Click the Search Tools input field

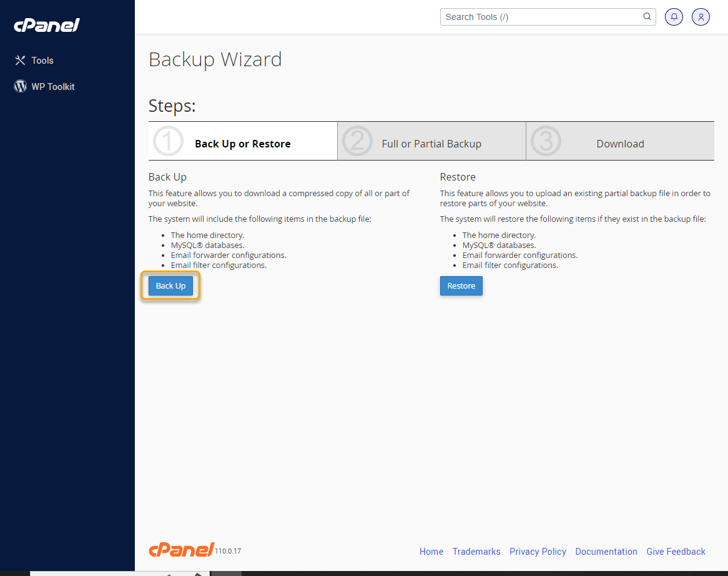[548, 17]
